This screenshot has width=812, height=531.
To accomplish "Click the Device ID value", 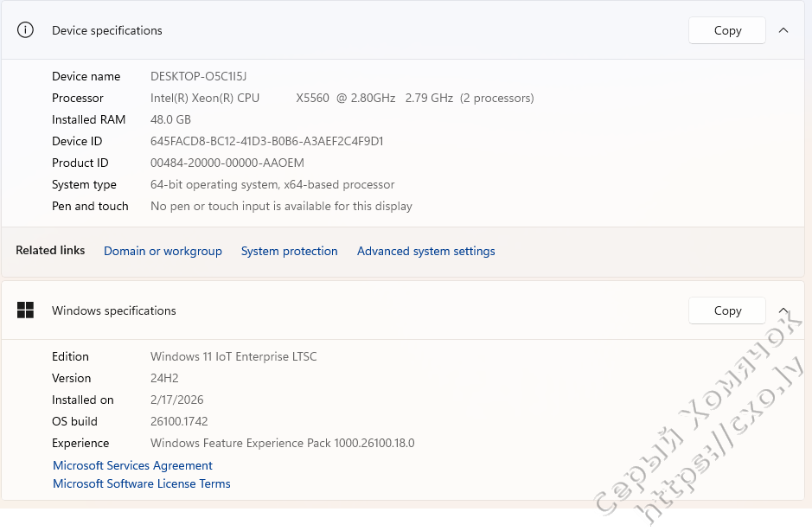I will (x=266, y=141).
